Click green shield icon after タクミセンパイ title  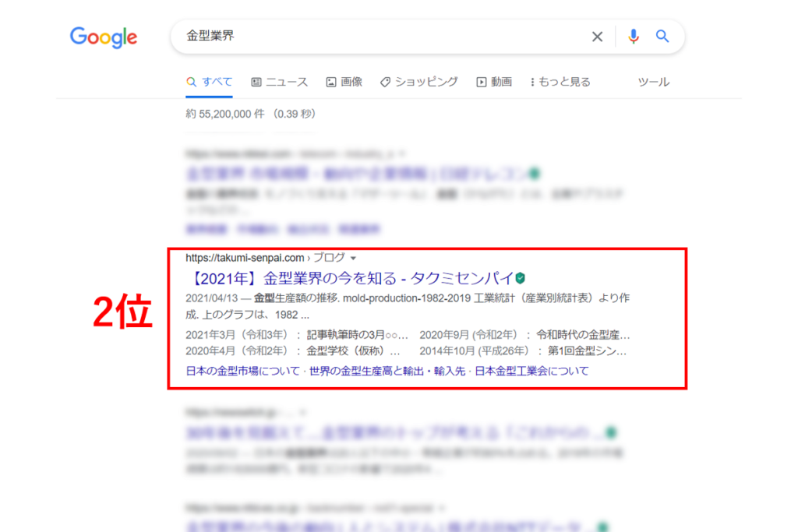pyautogui.click(x=520, y=278)
